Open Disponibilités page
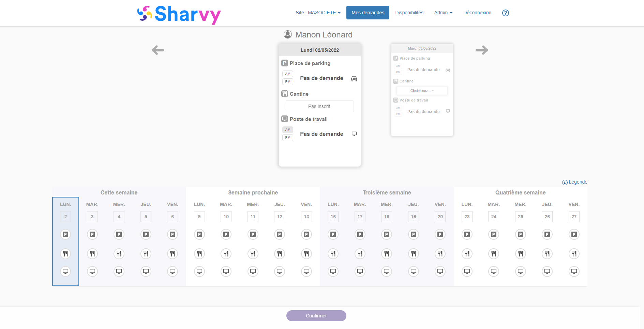 (409, 13)
